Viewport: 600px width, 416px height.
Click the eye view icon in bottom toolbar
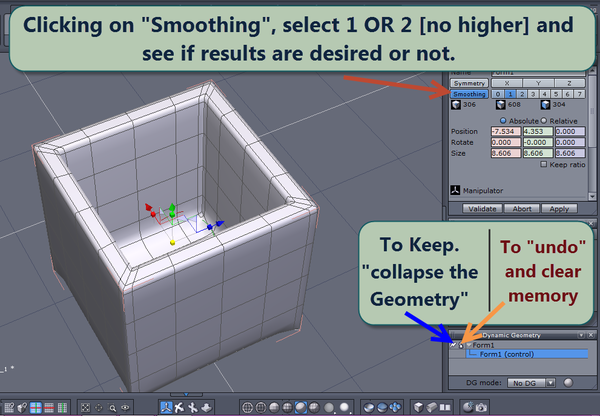point(125,408)
